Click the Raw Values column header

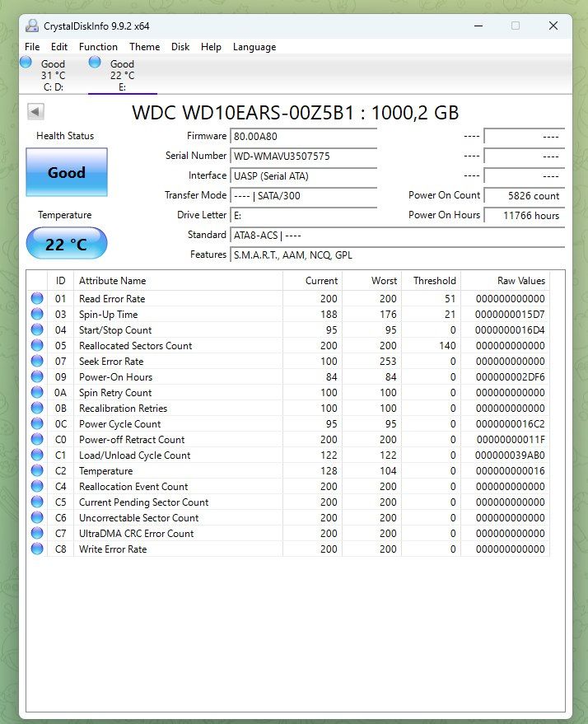[x=506, y=281]
